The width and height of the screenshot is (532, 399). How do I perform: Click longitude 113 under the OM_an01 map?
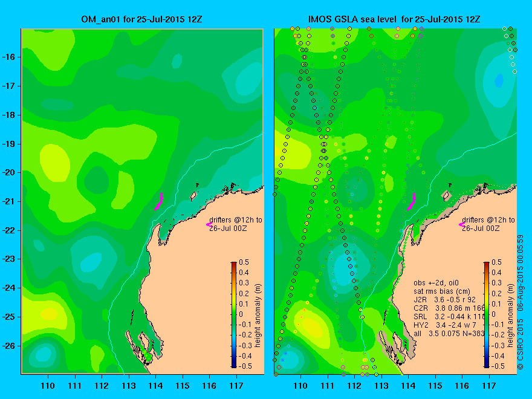(129, 386)
